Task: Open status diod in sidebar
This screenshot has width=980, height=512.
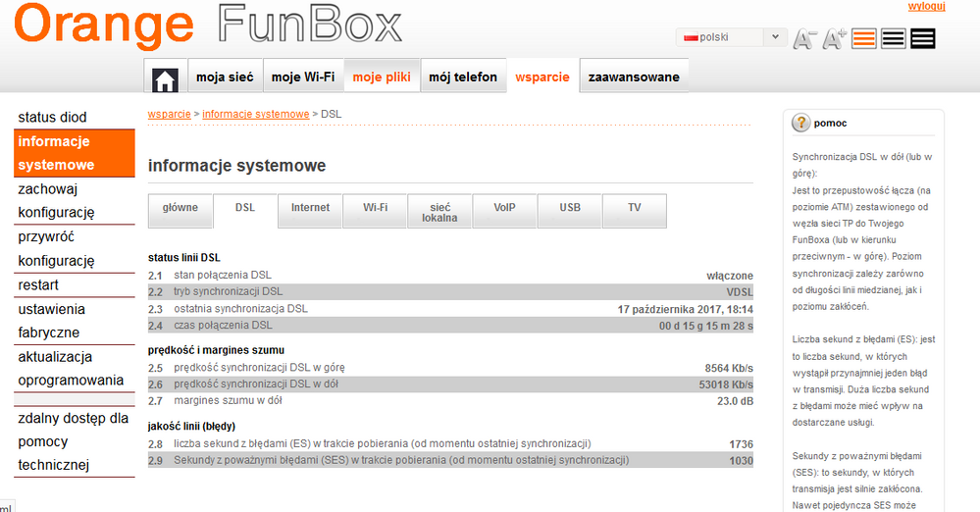Action: coord(52,118)
